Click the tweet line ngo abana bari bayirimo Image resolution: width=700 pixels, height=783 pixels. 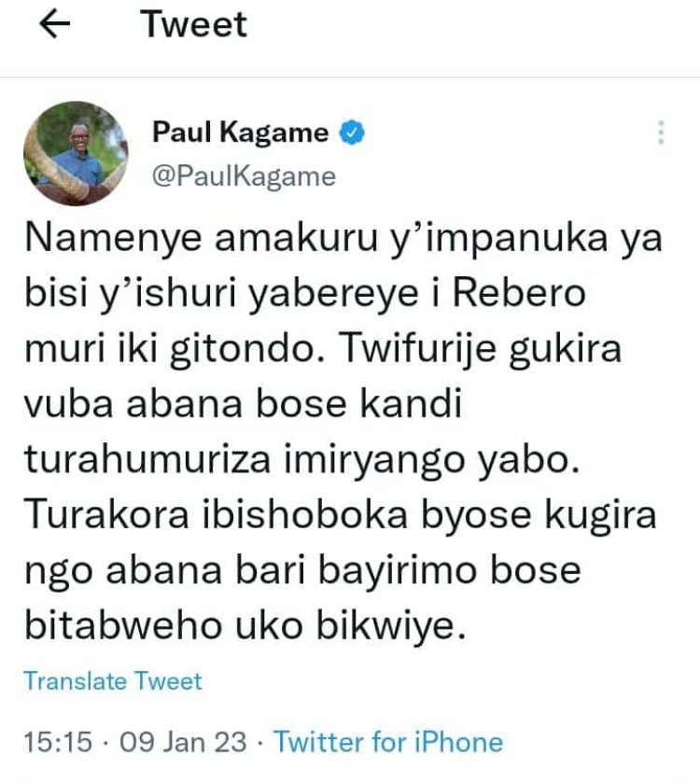[303, 571]
